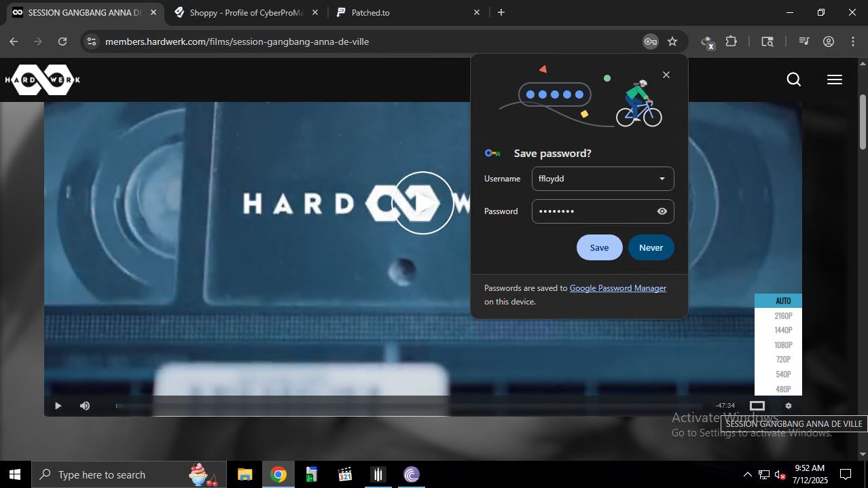Expand the Username dropdown showing ffloydd
Image resolution: width=868 pixels, height=488 pixels.
pyautogui.click(x=661, y=178)
